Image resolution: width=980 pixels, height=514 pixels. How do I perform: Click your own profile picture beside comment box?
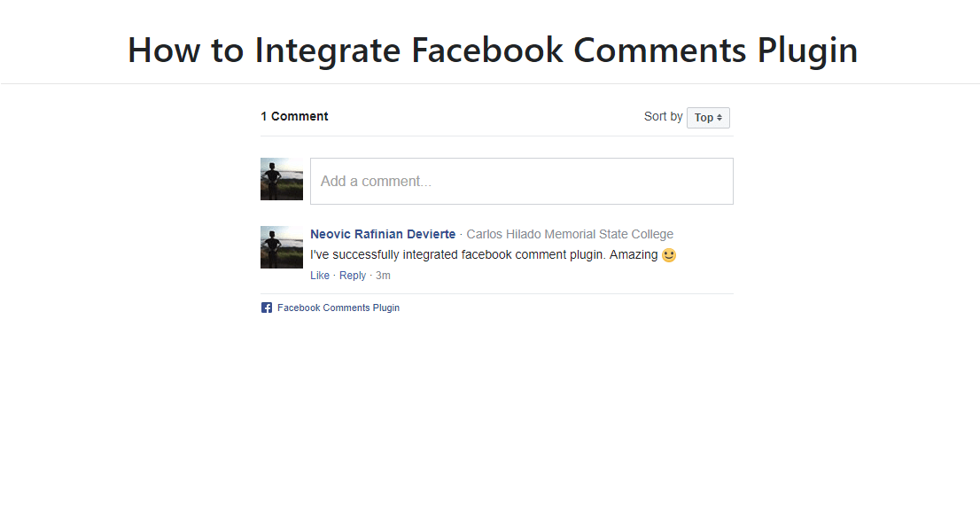tap(281, 178)
